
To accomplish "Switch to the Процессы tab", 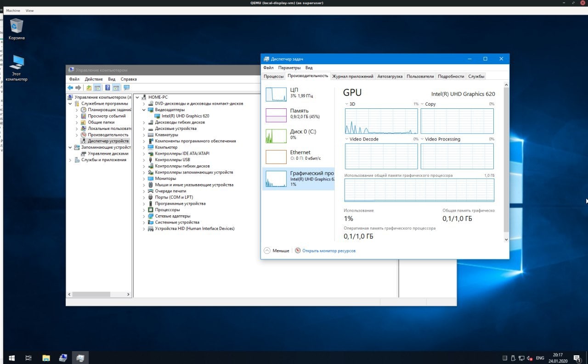I will click(274, 76).
